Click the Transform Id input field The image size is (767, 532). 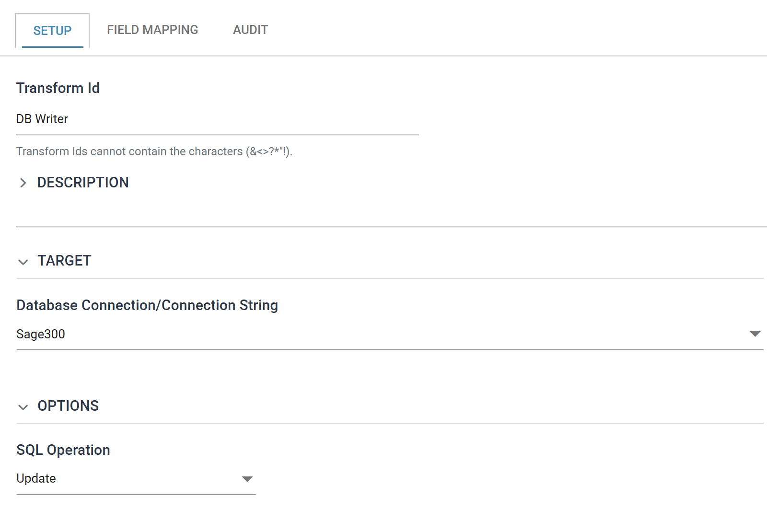point(217,119)
